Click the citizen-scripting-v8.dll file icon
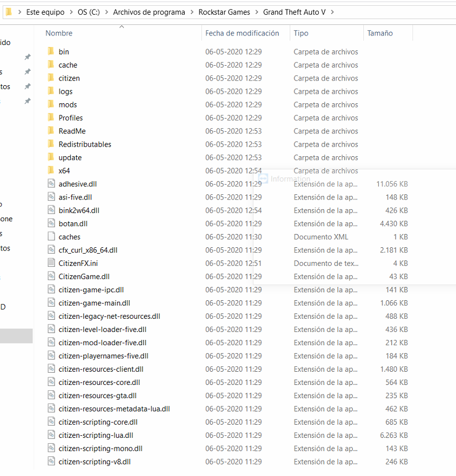This screenshot has width=456, height=476. coord(51,461)
